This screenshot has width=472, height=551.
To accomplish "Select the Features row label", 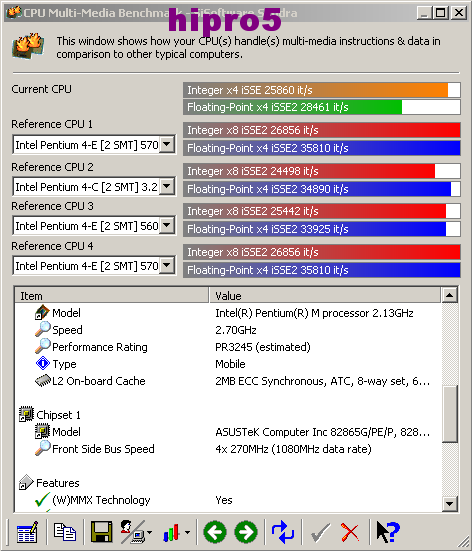I will pos(58,483).
